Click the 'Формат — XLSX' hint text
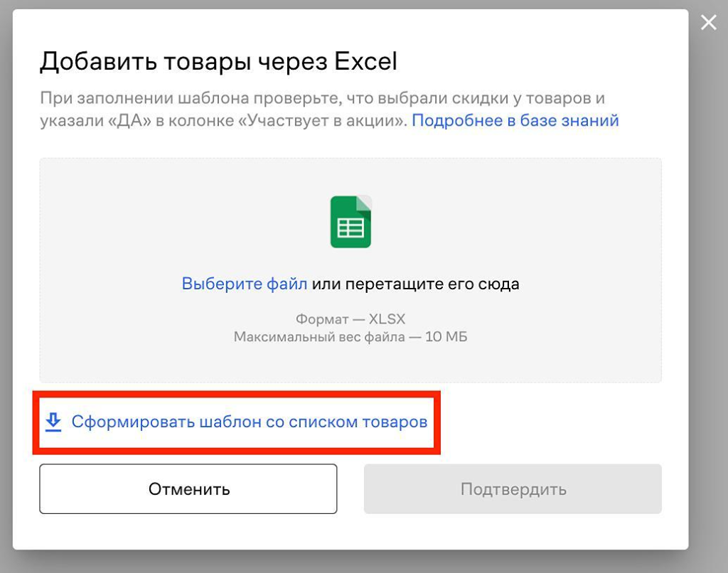 350,319
